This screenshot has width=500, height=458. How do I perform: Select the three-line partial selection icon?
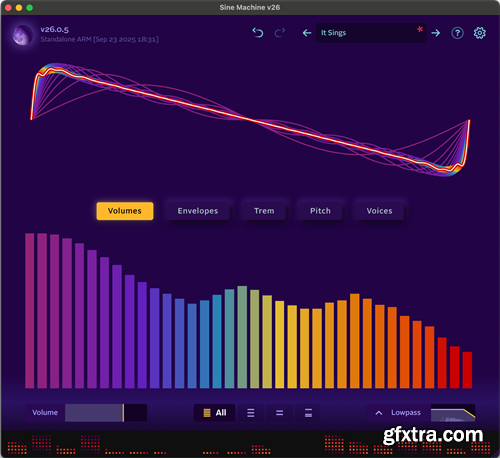click(x=251, y=413)
